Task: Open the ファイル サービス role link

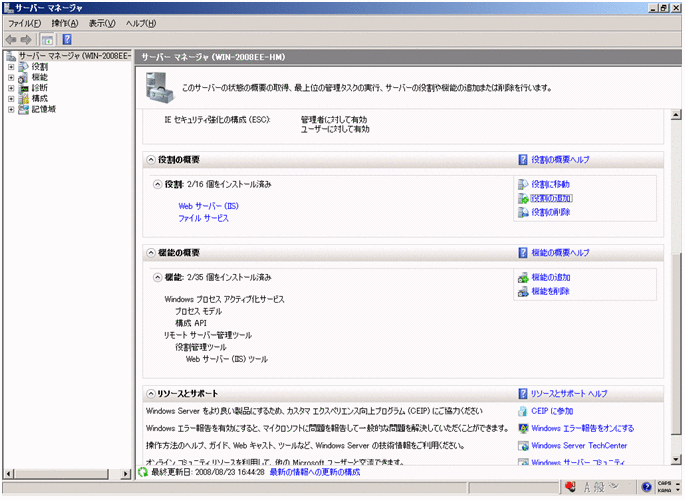Action: point(203,218)
